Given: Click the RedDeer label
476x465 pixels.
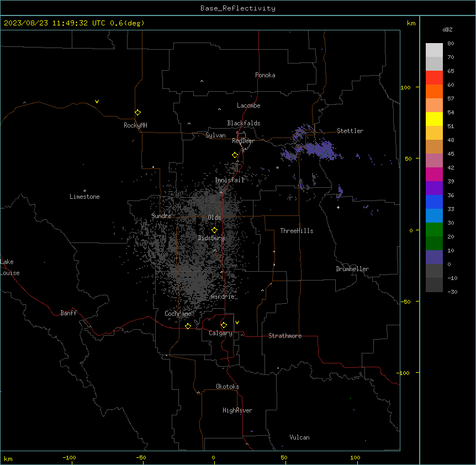Looking at the screenshot, I should (243, 141).
